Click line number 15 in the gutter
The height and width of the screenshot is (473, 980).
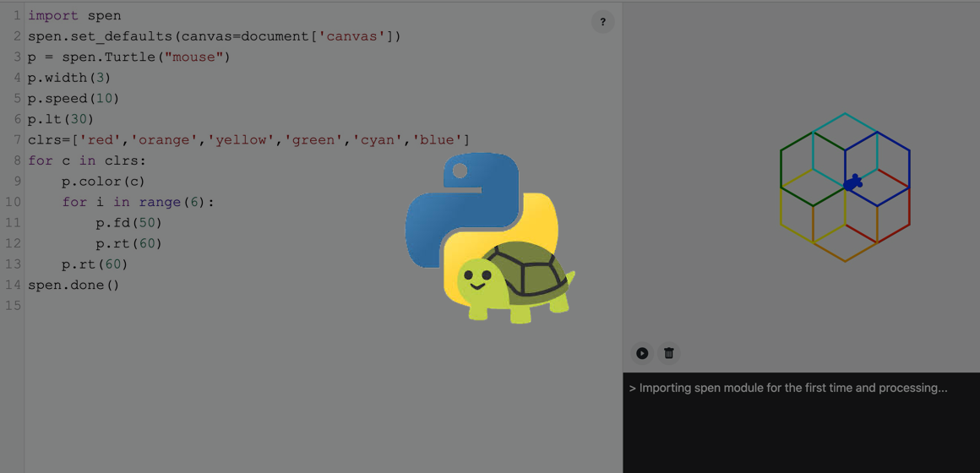[x=14, y=306]
